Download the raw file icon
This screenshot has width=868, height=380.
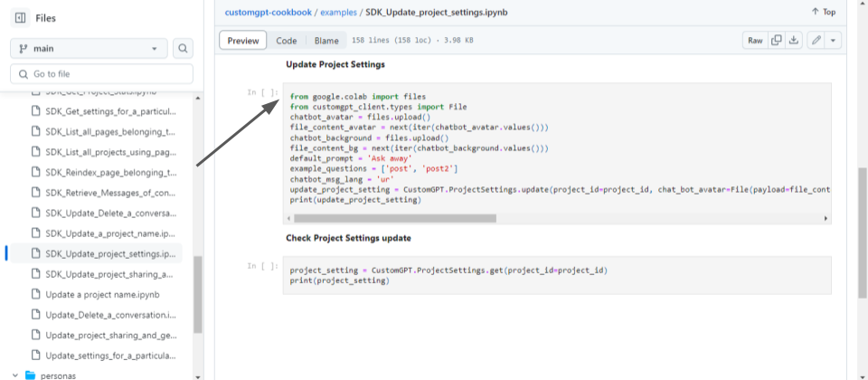(793, 41)
